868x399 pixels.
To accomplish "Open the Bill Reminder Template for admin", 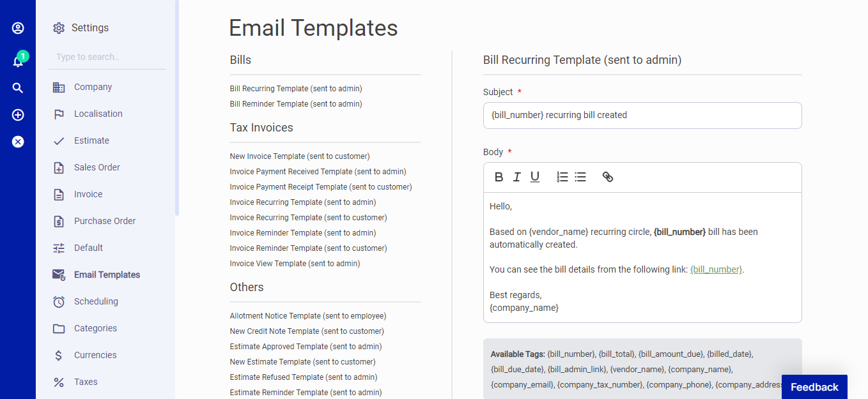I will (296, 103).
